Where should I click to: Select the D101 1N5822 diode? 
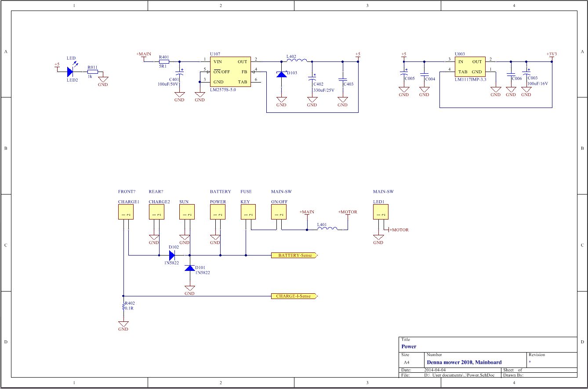[x=189, y=268]
